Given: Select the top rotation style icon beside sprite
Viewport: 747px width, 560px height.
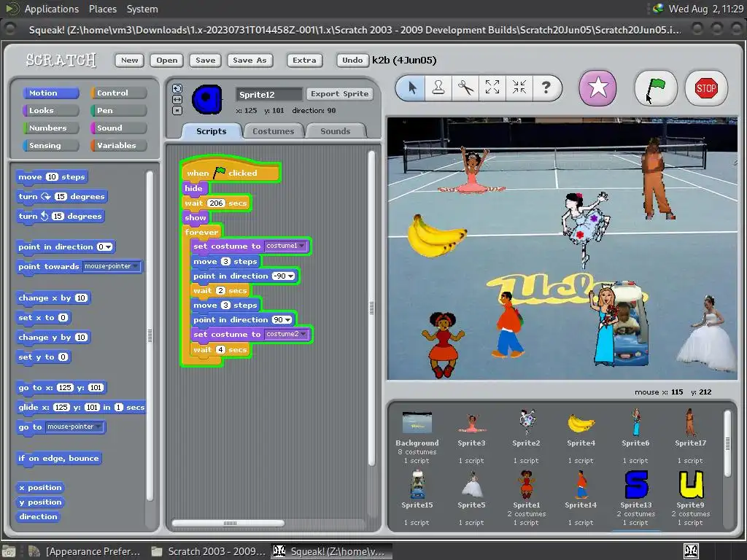Looking at the screenshot, I should point(177,88).
